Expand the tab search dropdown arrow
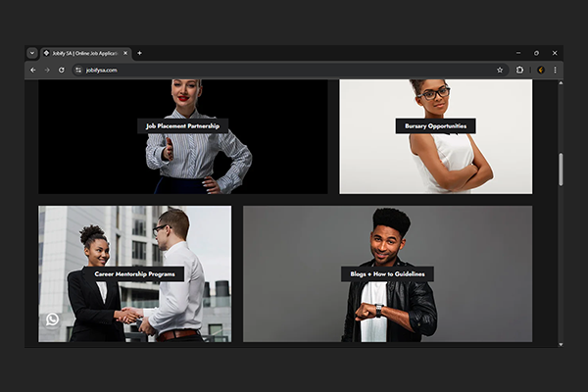Image resolution: width=588 pixels, height=392 pixels. (x=32, y=53)
